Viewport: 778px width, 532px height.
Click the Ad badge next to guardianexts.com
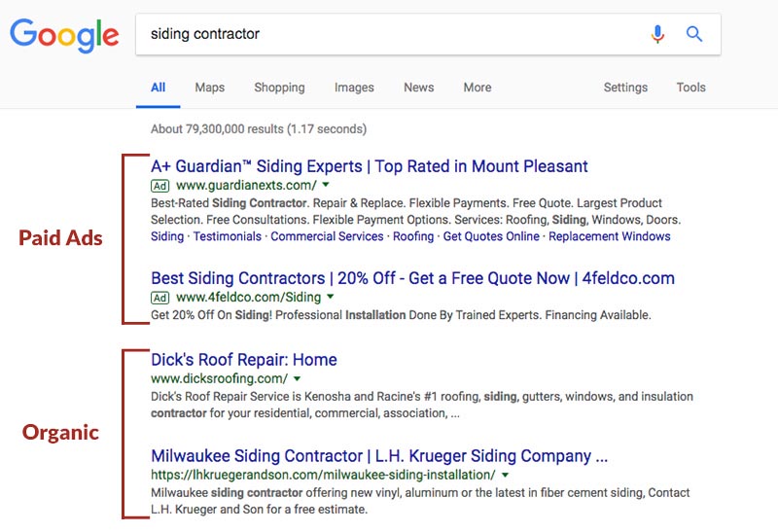(x=159, y=186)
